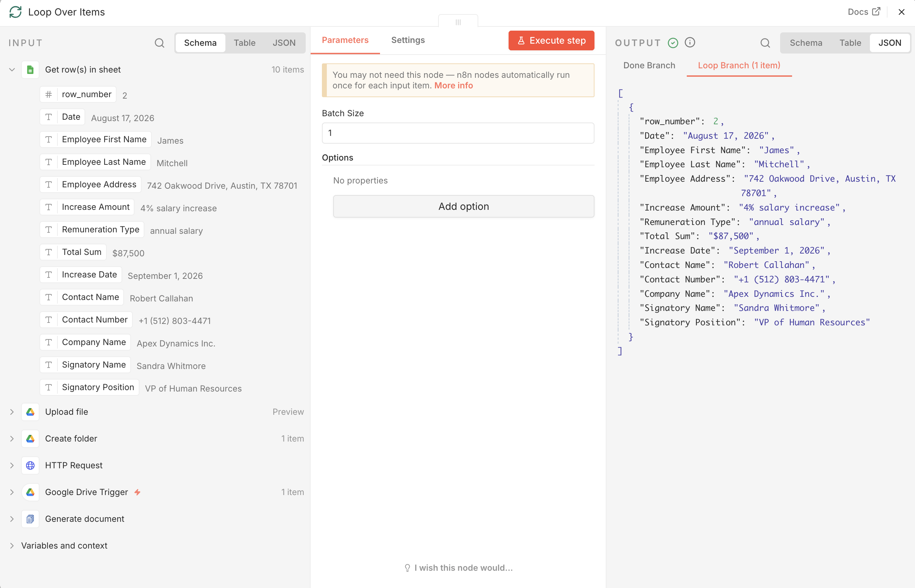Close the node detail view

tap(901, 12)
